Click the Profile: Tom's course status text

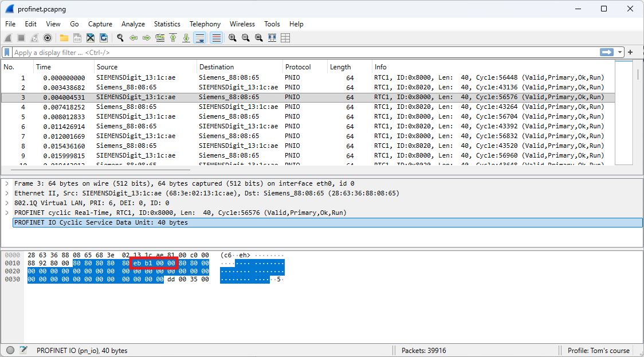pos(598,350)
